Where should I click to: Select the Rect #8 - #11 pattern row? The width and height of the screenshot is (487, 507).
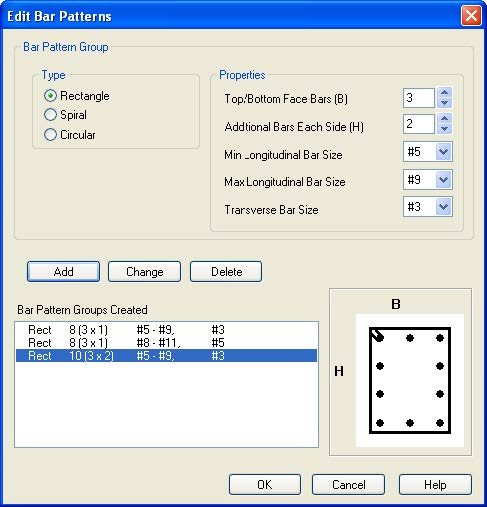coord(166,343)
